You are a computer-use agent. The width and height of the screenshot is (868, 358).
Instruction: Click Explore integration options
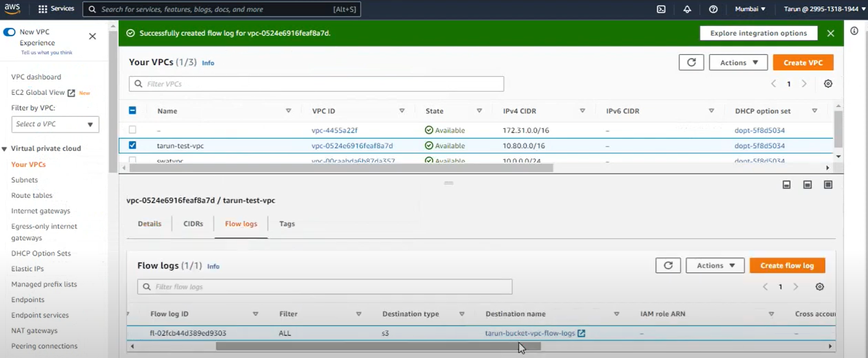[759, 33]
